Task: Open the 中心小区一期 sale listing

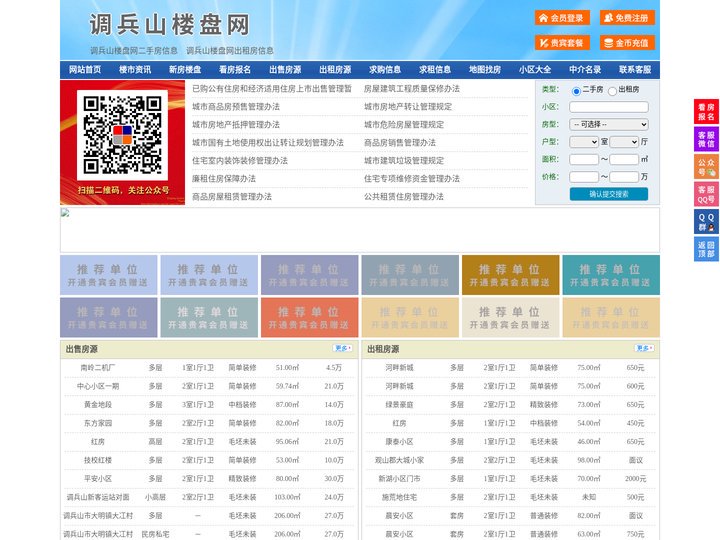Action: (x=98, y=386)
